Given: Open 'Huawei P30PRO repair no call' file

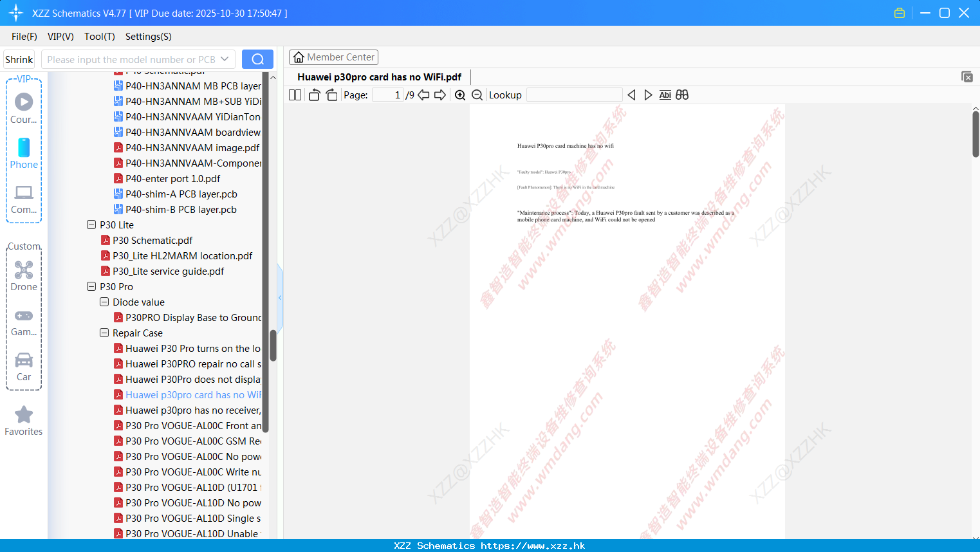Looking at the screenshot, I should click(x=187, y=364).
